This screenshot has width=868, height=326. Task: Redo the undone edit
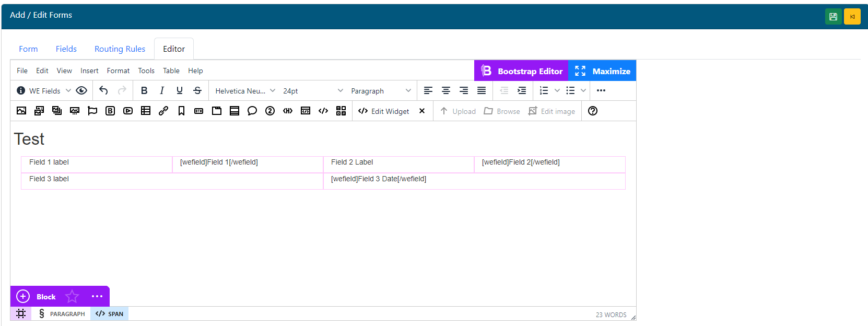122,90
